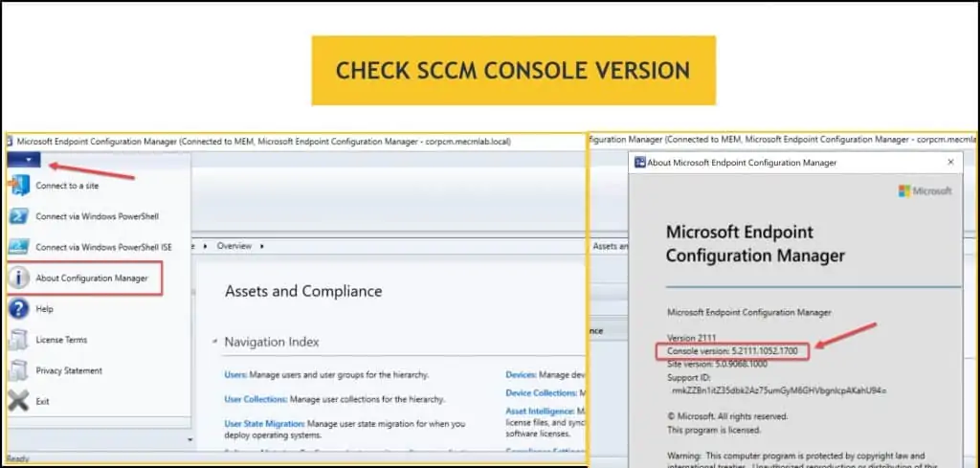Click the Support ID label
Screen dimensions: 980x468
click(687, 377)
